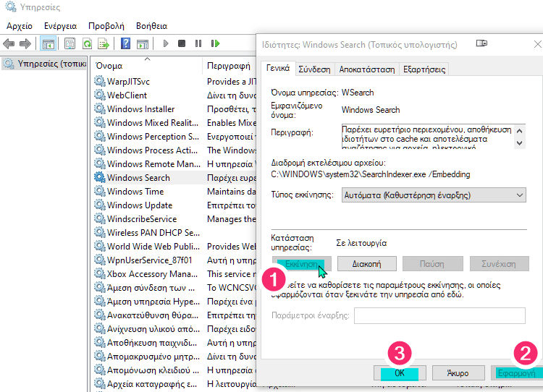The width and height of the screenshot is (543, 392).
Task: Click the Άκυρο button
Action: click(458, 373)
